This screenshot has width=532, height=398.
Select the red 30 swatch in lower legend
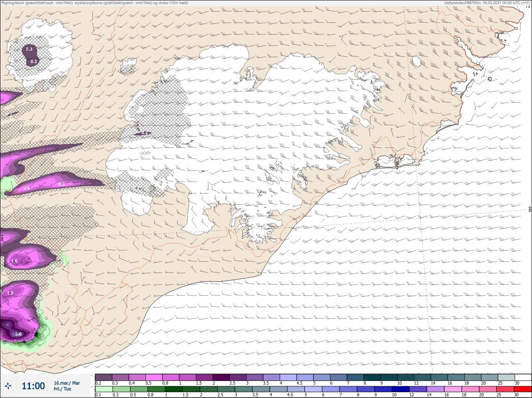(x=523, y=389)
